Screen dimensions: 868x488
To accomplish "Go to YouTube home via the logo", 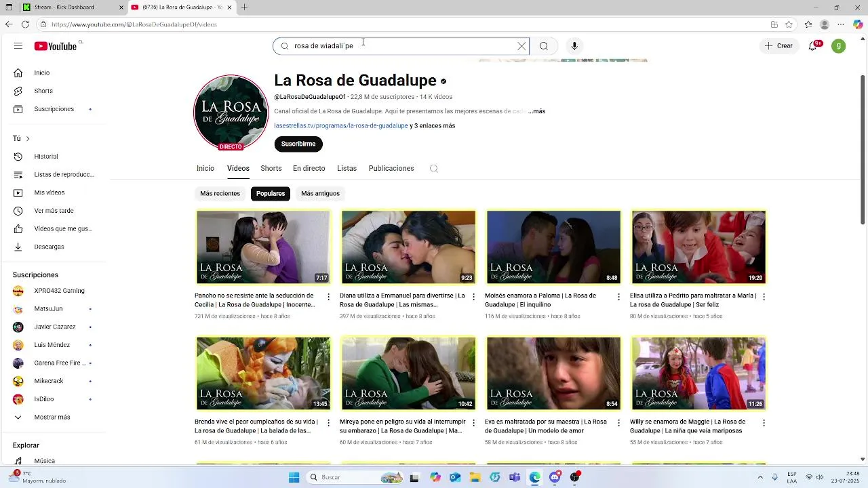I will [56, 46].
